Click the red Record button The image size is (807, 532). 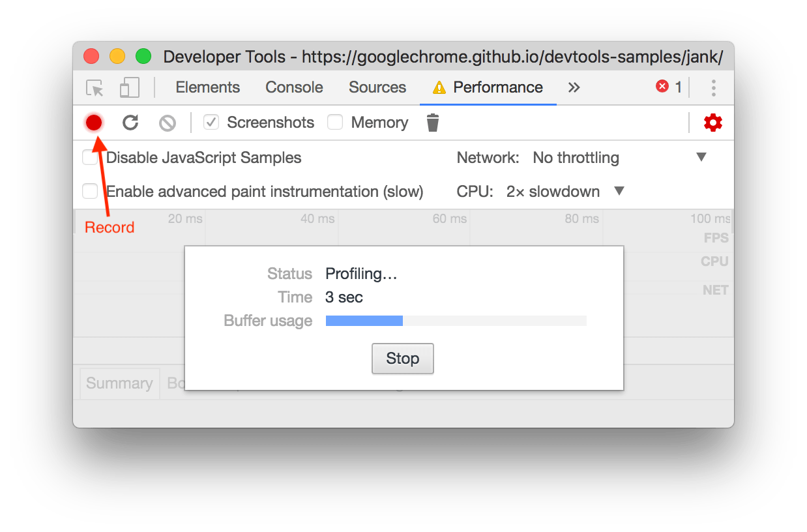94,123
